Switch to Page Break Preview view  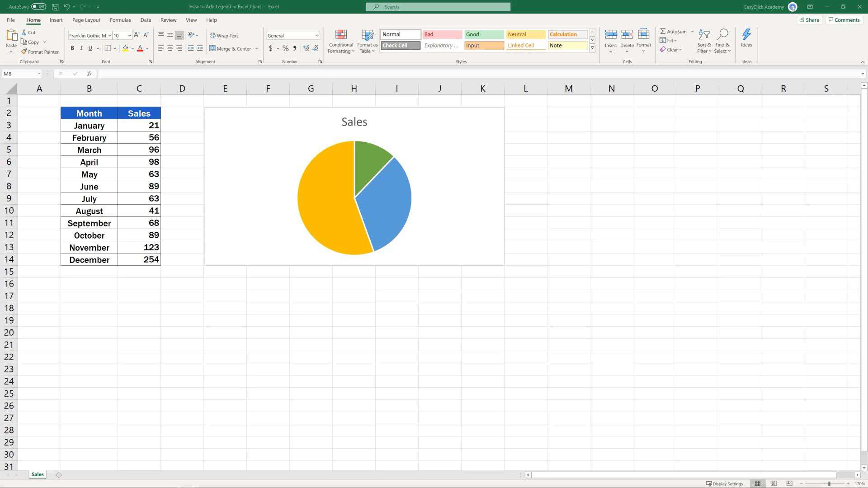coord(789,483)
